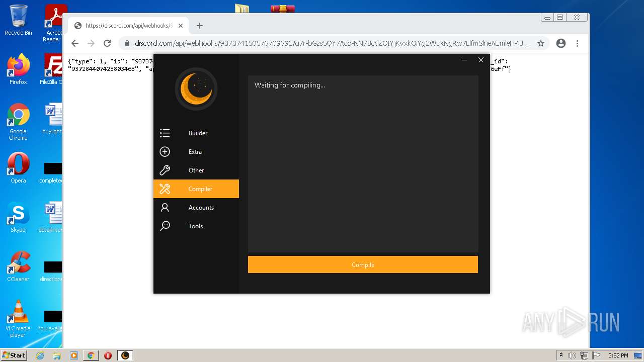Show hidden tray icons arrow
644x362 pixels.
coord(561,355)
